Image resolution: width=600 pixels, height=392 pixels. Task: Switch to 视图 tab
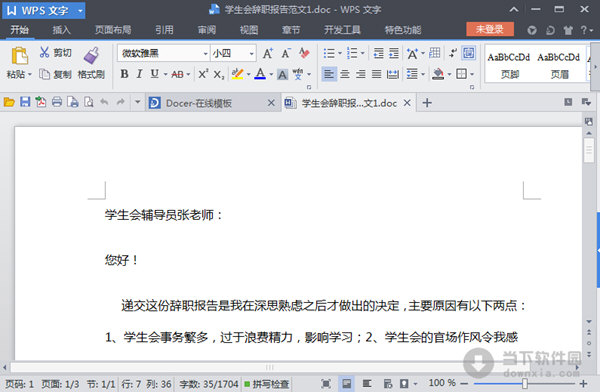pos(249,30)
